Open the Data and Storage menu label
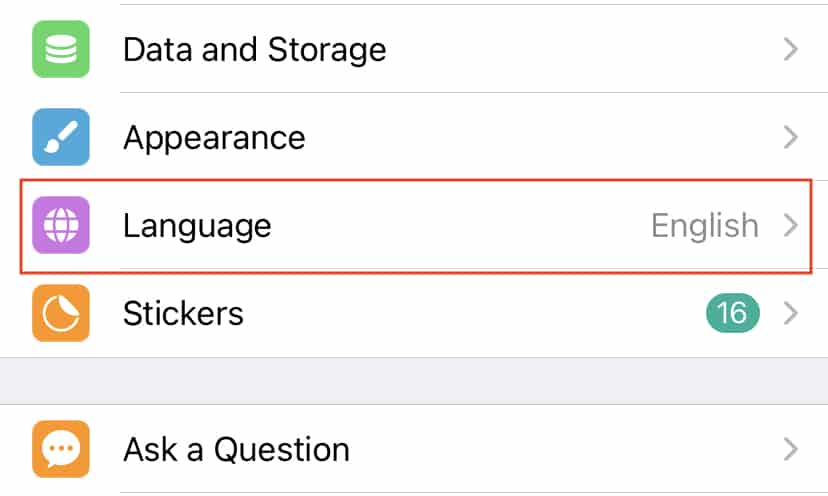The height and width of the screenshot is (496, 828). (x=255, y=50)
